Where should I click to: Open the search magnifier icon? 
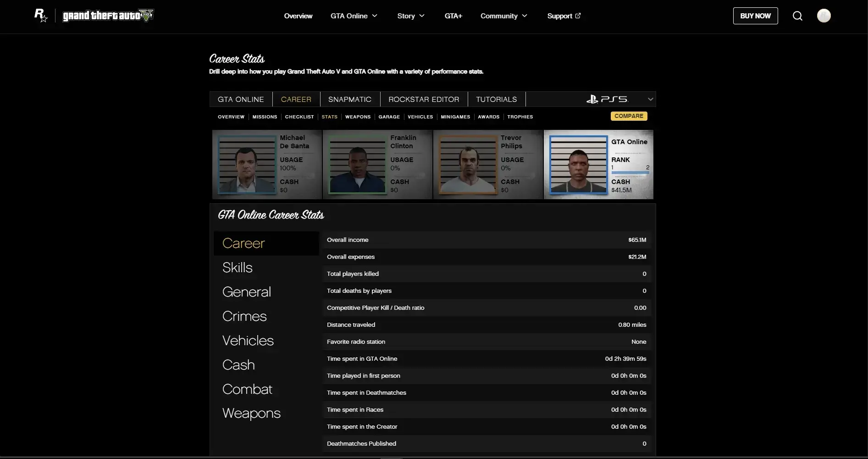(x=797, y=16)
